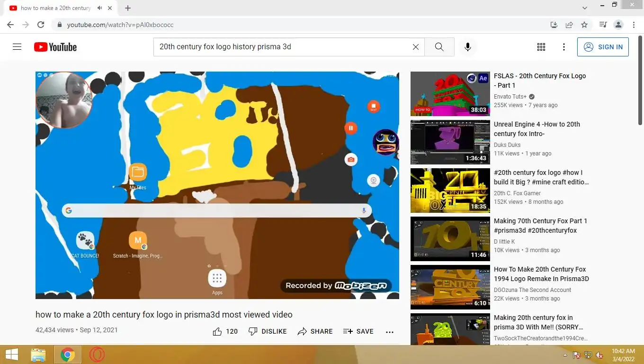Show hidden system tray icons

coord(565,355)
